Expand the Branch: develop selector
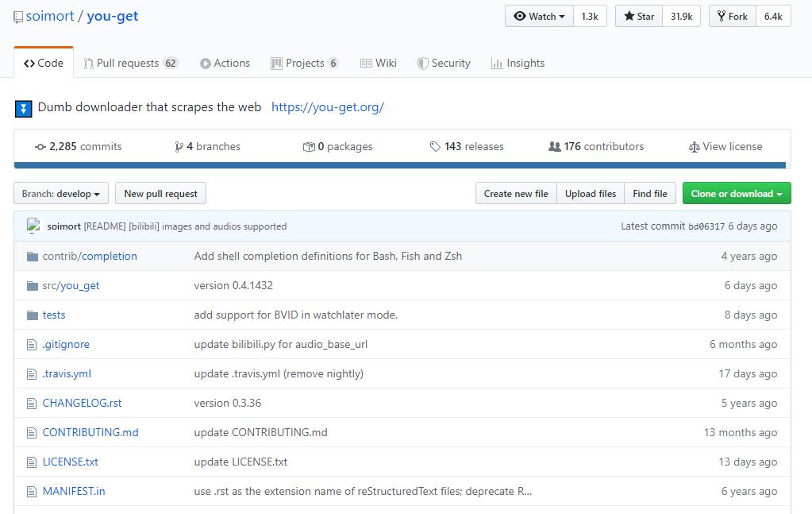 [61, 194]
